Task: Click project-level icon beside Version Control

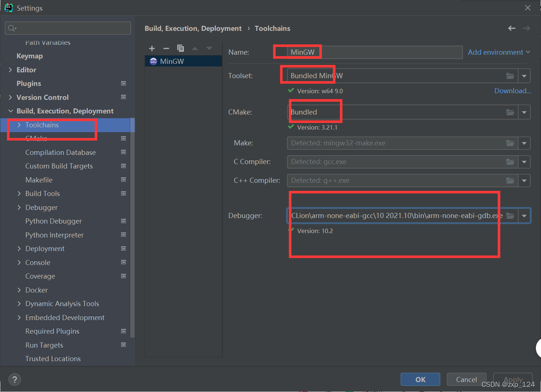Action: pos(124,97)
